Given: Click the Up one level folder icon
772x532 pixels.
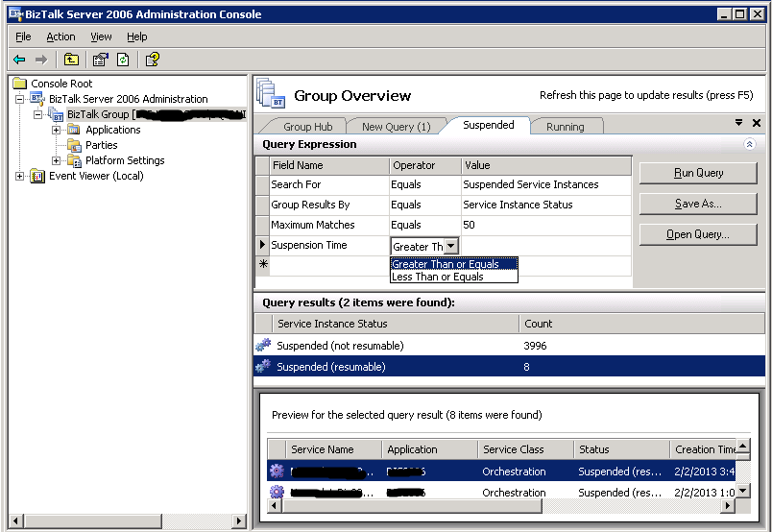Looking at the screenshot, I should (71, 60).
